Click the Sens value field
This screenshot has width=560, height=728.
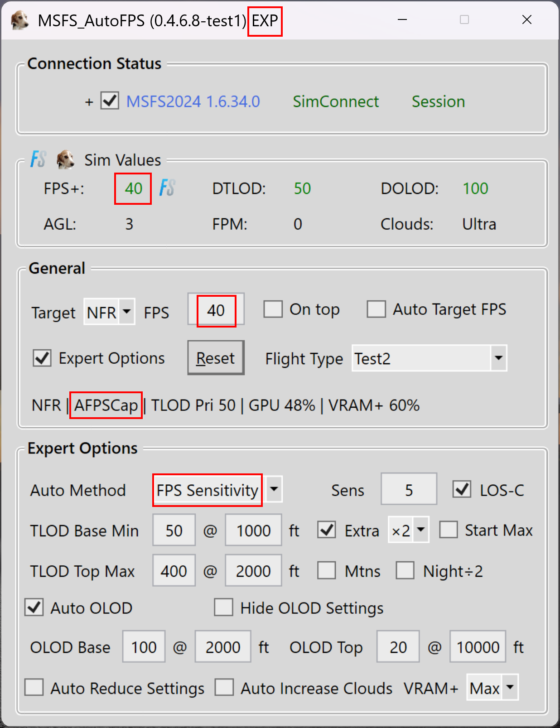click(x=409, y=489)
